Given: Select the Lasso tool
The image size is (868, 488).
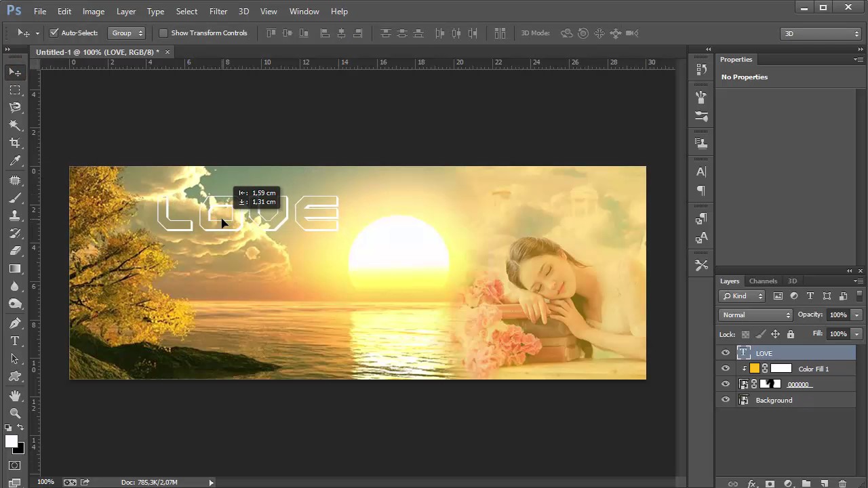Looking at the screenshot, I should [x=15, y=107].
